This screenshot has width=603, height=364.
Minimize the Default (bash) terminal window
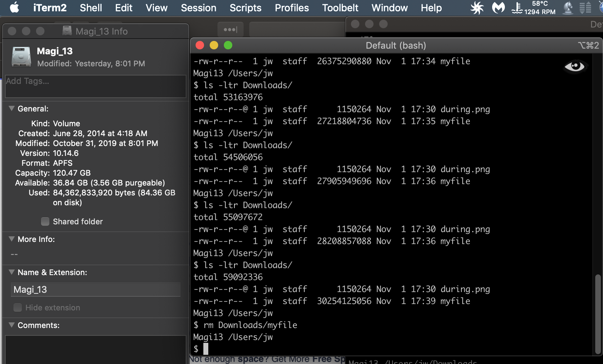pyautogui.click(x=214, y=45)
